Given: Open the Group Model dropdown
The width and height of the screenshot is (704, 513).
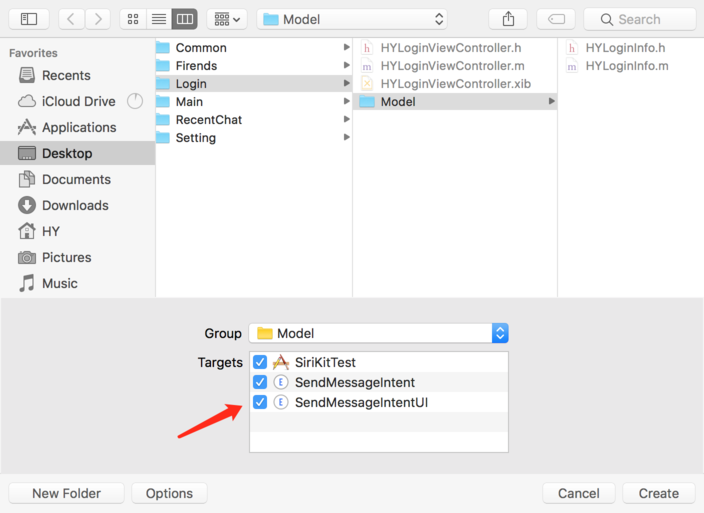Looking at the screenshot, I should [x=378, y=333].
